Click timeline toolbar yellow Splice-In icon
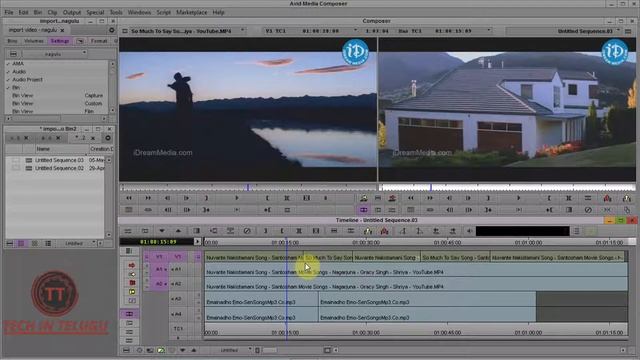Screen dimensions: 640x360 (x=367, y=231)
